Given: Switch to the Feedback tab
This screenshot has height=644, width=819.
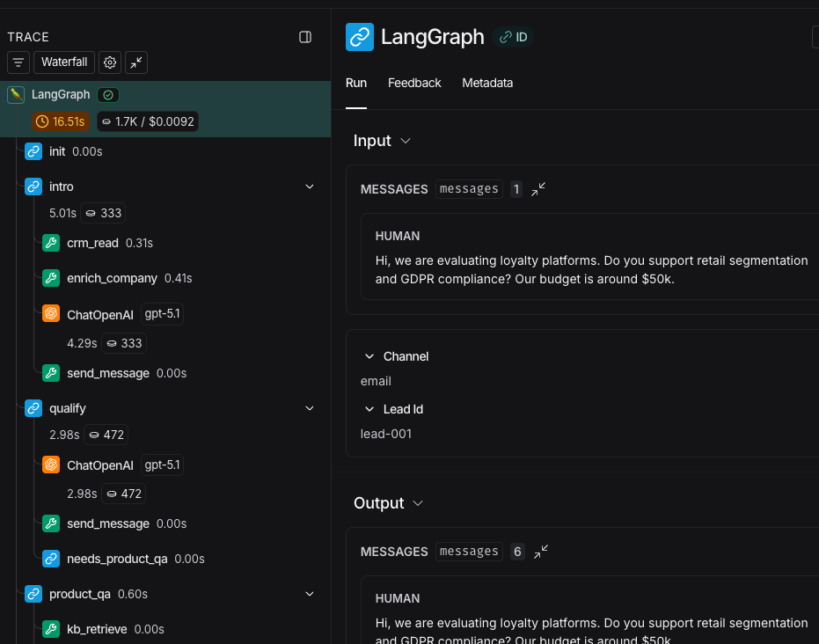Looking at the screenshot, I should [x=414, y=83].
